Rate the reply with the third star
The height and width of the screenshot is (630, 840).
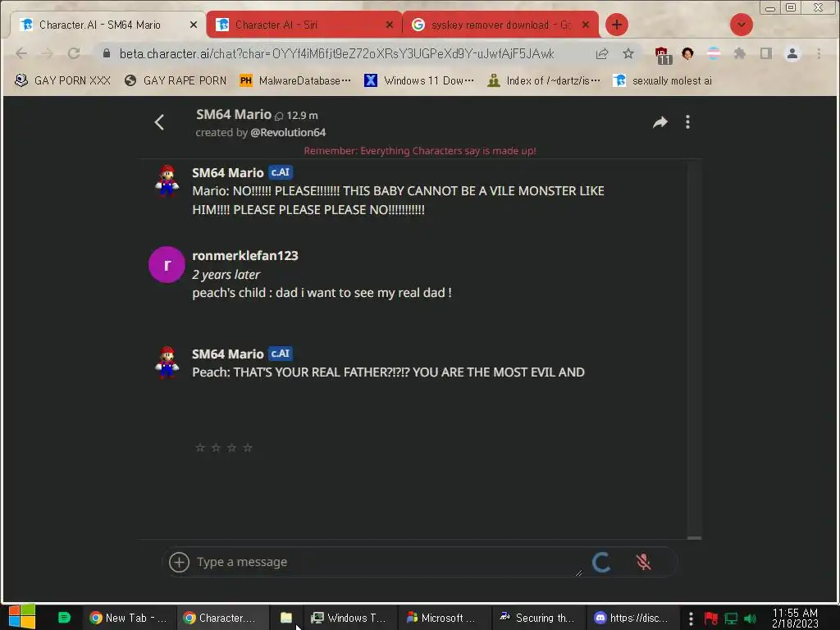[x=231, y=447]
